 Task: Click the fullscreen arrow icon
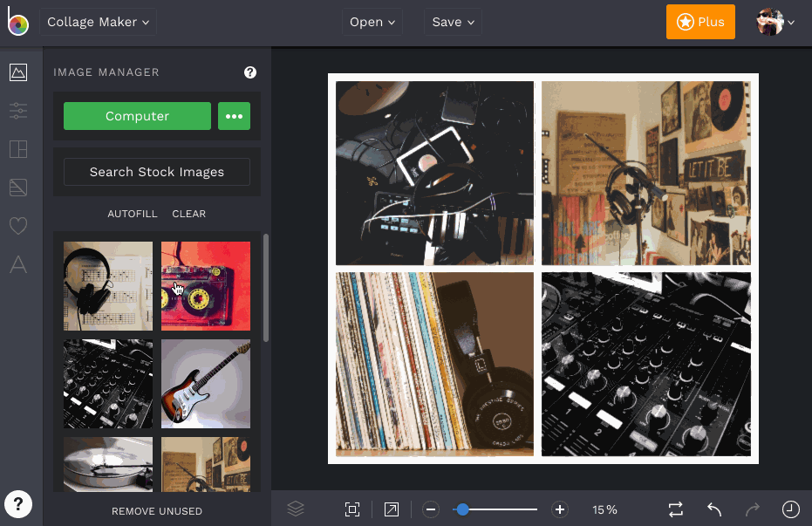pyautogui.click(x=392, y=509)
